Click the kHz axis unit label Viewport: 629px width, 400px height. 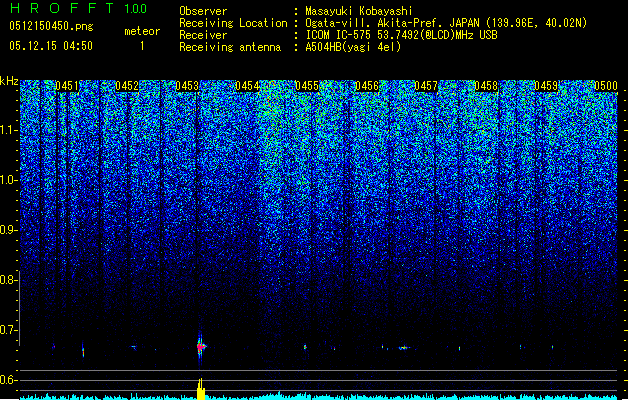pos(9,81)
